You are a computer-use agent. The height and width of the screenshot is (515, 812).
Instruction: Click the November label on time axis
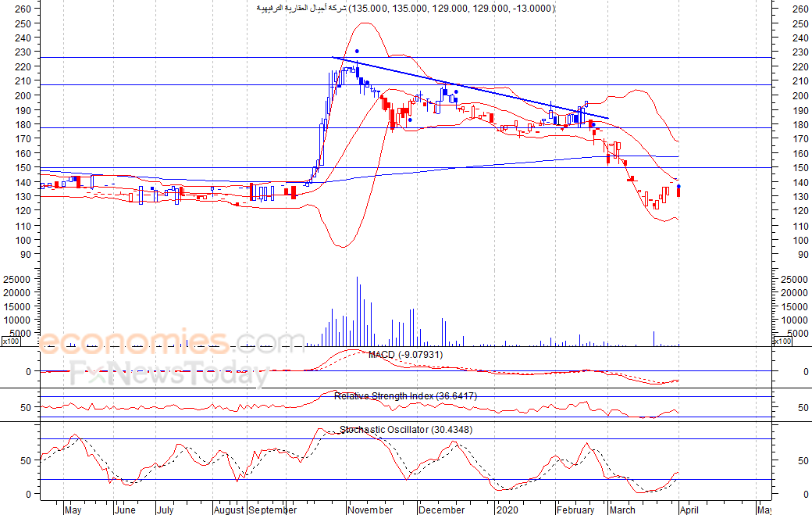pos(370,510)
